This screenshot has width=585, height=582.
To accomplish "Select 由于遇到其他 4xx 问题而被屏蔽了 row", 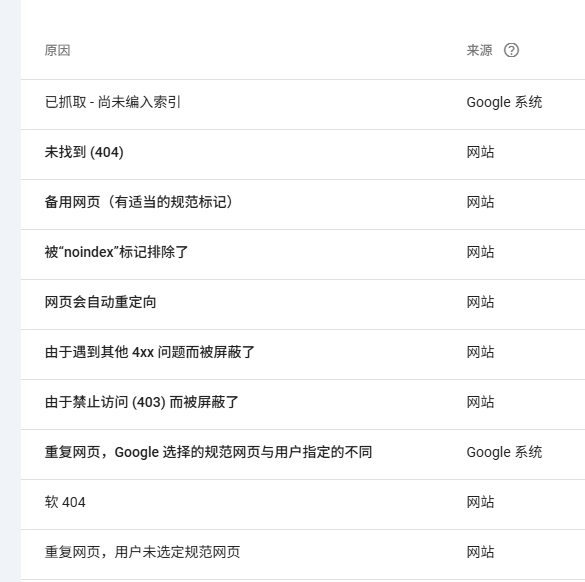I will coord(303,354).
